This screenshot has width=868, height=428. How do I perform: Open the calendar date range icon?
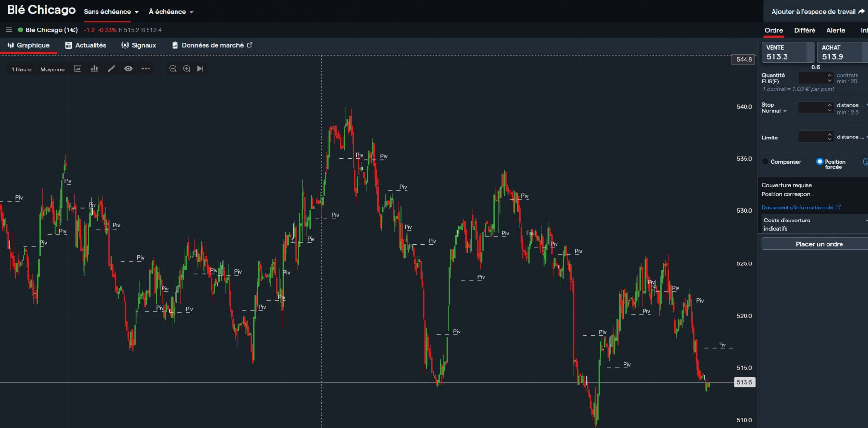point(78,69)
